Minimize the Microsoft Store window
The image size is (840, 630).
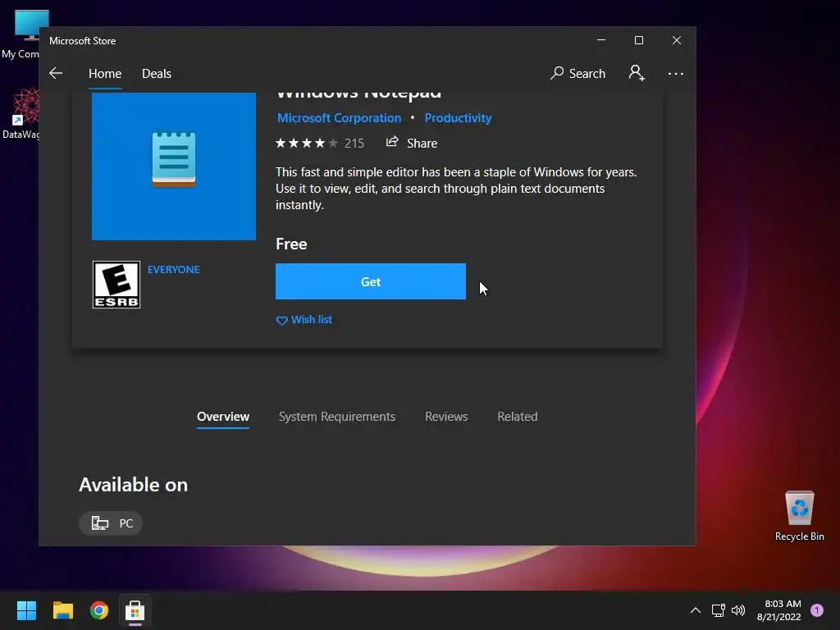[601, 40]
